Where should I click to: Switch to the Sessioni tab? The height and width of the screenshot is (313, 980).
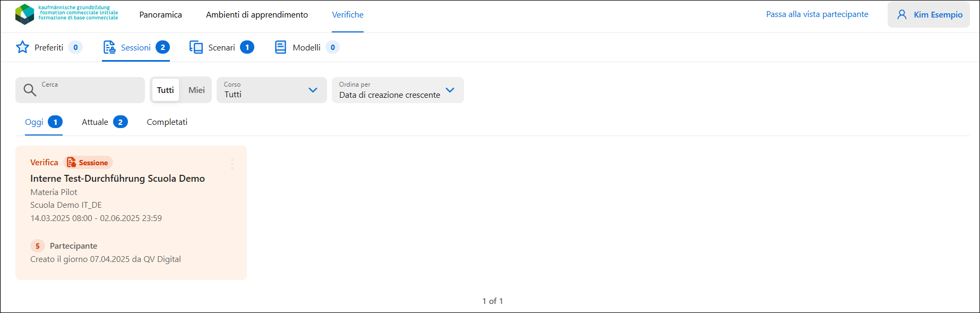pyautogui.click(x=136, y=47)
